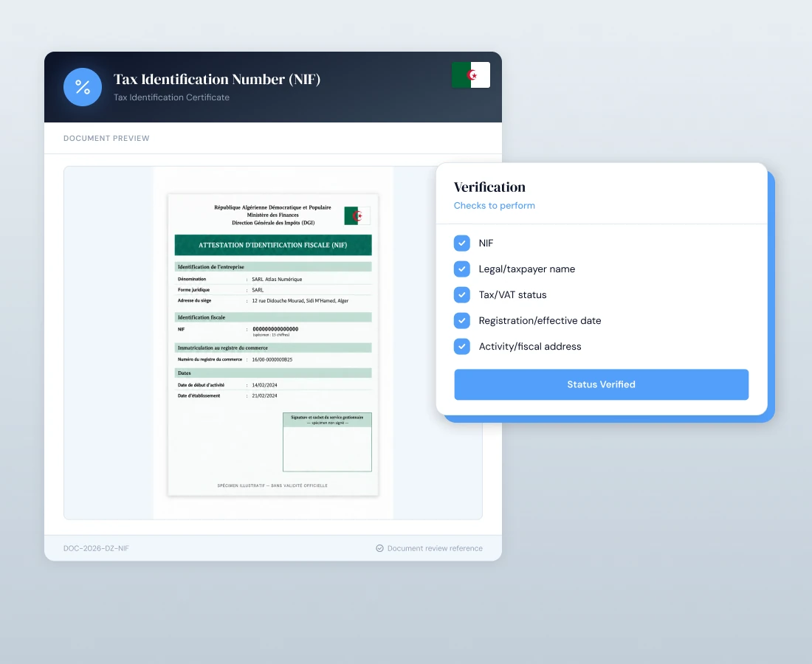
Task: Open the NIF certificate document thumbnail
Action: [273, 345]
